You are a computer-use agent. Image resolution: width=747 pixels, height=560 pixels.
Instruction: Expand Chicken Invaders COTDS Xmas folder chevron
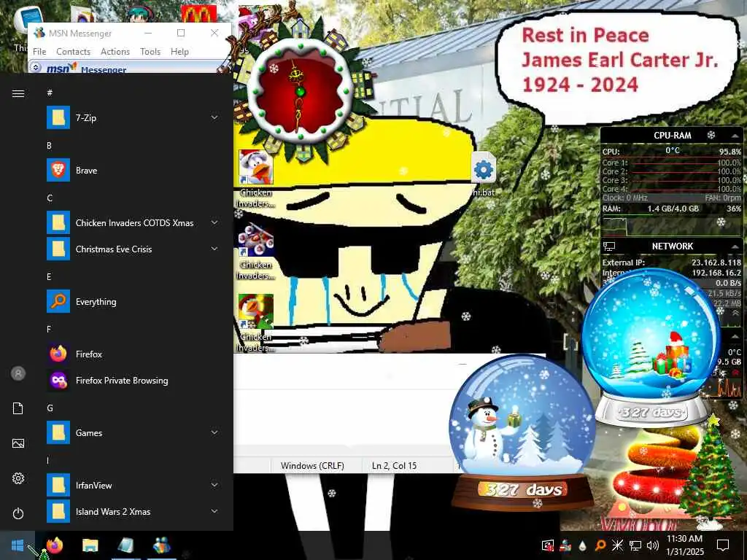click(214, 223)
